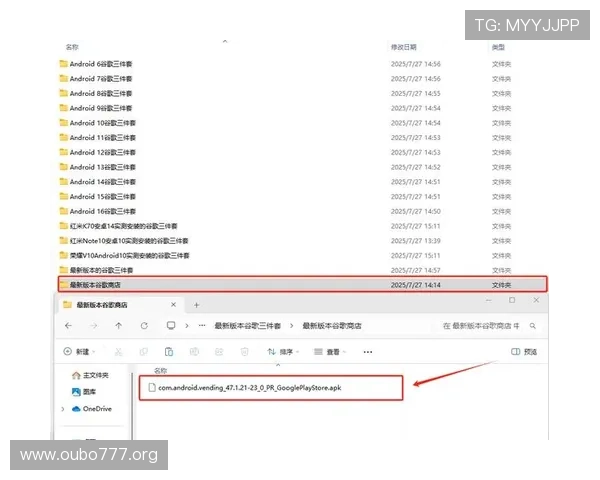Screen dimensions: 600x480
Task: Go up one folder level
Action: [x=119, y=326]
